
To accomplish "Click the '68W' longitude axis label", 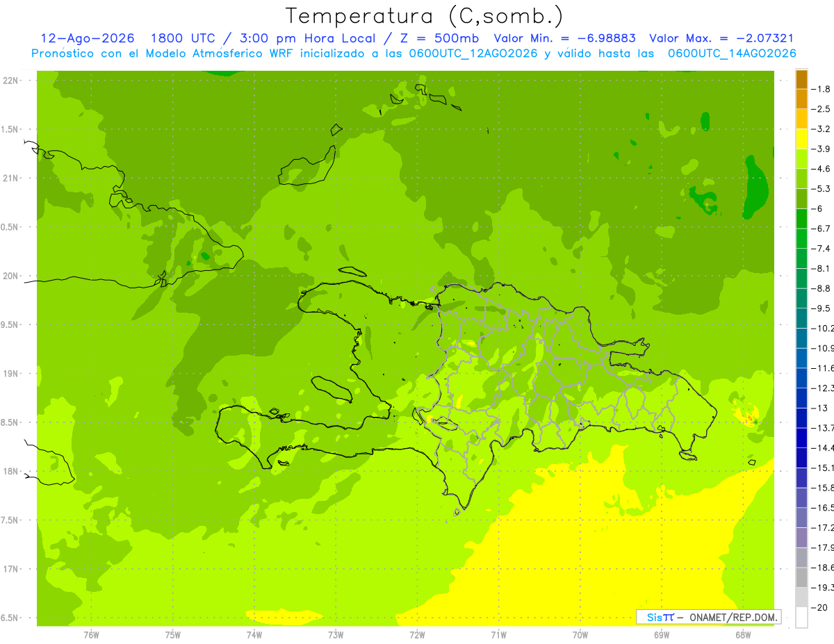I will tap(743, 635).
